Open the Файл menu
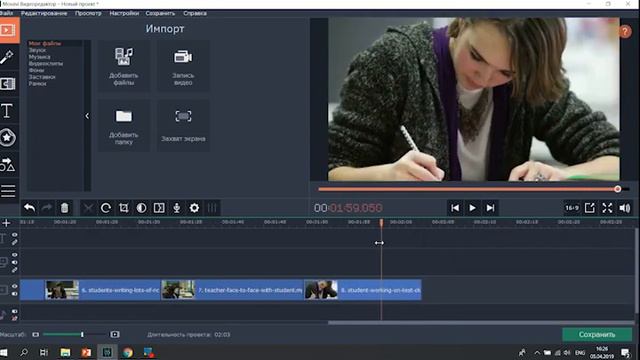 (6, 13)
